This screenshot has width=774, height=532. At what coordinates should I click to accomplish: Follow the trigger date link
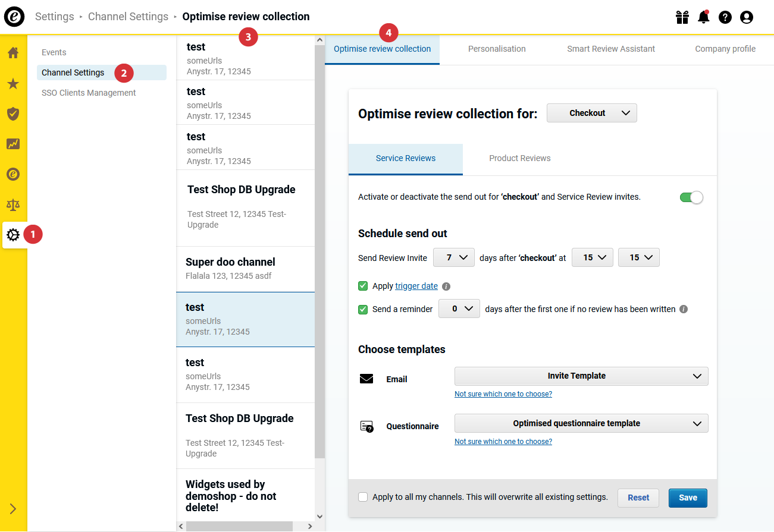[416, 286]
